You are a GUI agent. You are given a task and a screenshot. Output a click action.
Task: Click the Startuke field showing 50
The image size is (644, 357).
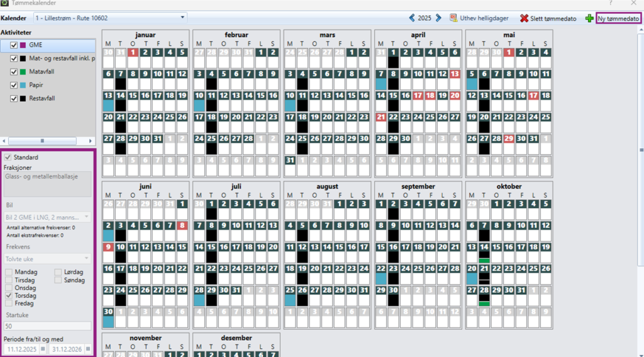pyautogui.click(x=48, y=326)
